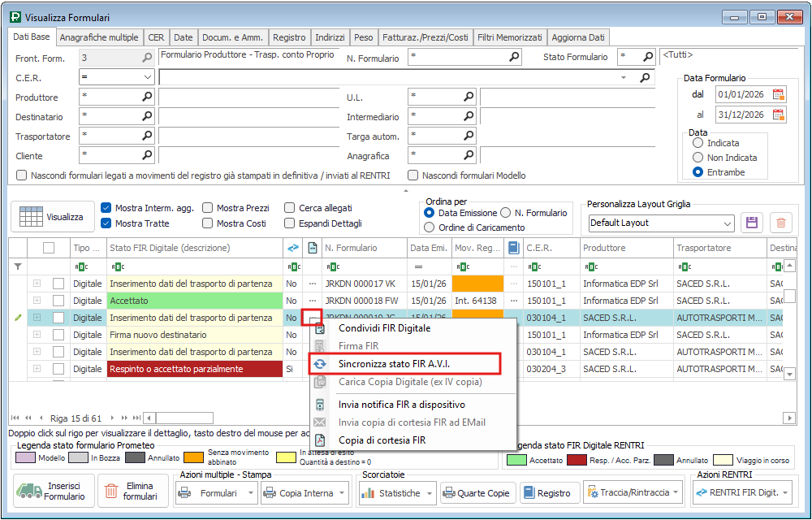Click the delete layout trash icon
Image resolution: width=812 pixels, height=520 pixels.
click(x=780, y=223)
